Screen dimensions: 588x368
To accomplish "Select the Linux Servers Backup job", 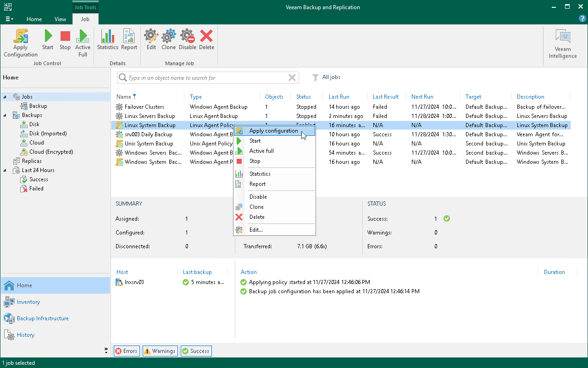I will point(342,116).
